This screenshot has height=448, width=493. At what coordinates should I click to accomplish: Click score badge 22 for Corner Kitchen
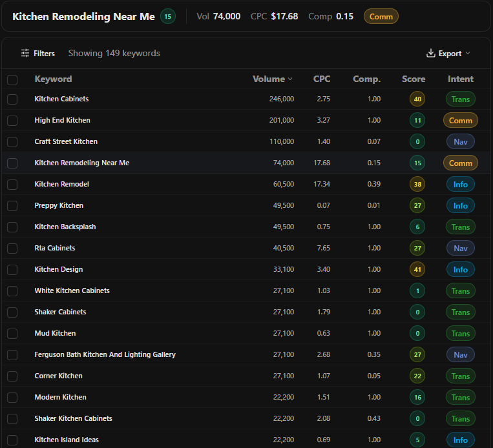[x=417, y=376]
